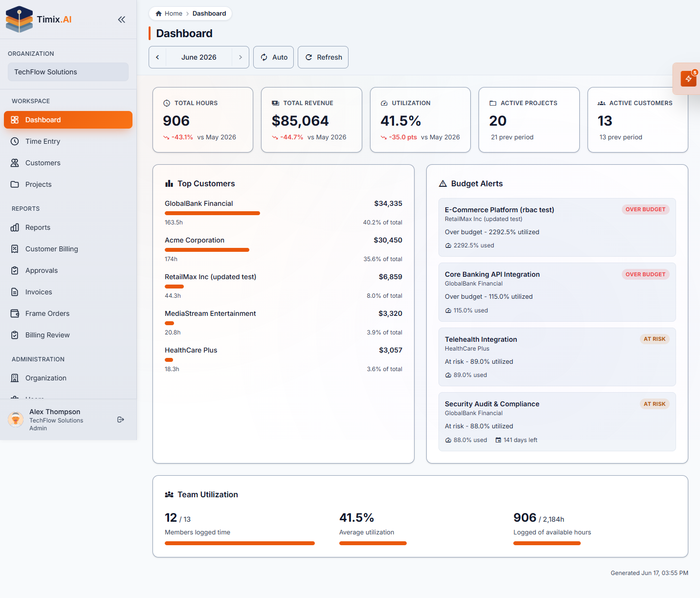Image resolution: width=700 pixels, height=598 pixels.
Task: Click the Billing Review icon
Action: (x=15, y=335)
